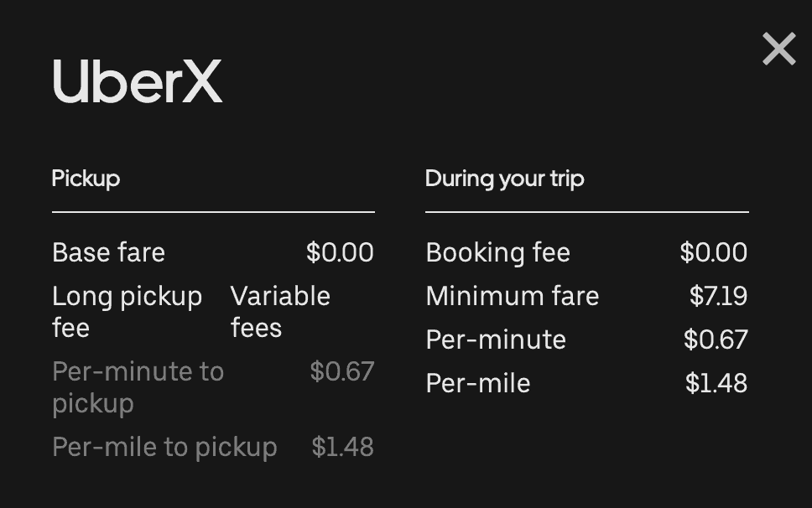
Task: Click the $0.67 per-minute to pickup amount
Action: click(x=341, y=371)
